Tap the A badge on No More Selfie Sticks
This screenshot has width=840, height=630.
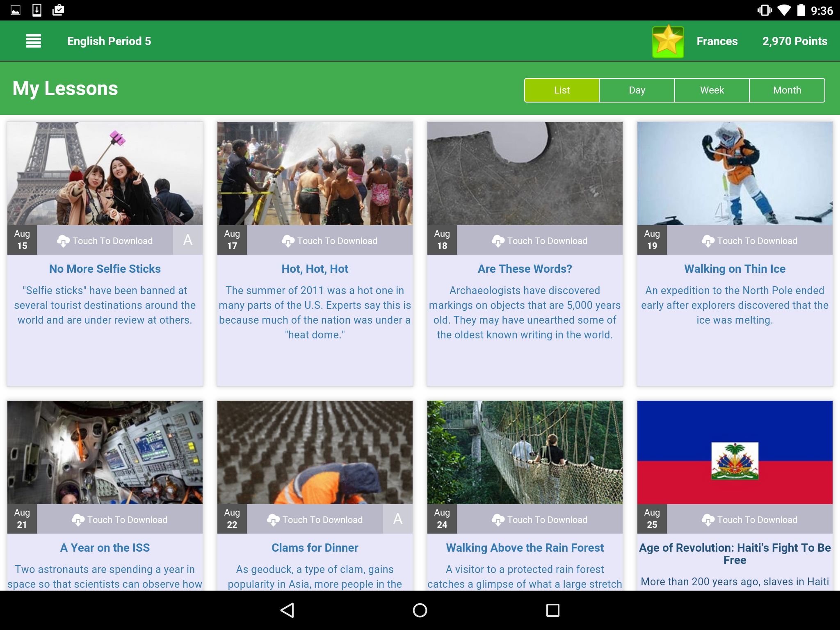click(x=188, y=240)
